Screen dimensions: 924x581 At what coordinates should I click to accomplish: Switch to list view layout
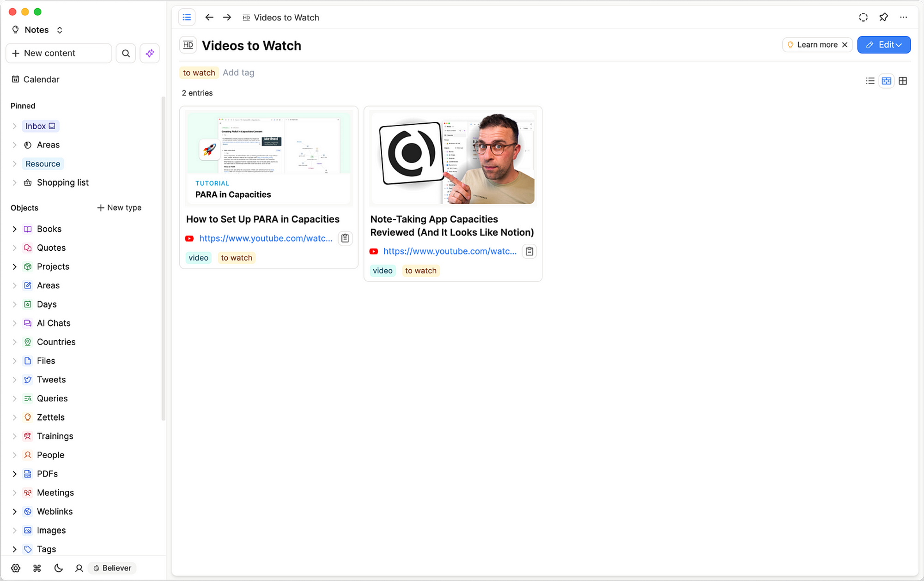coord(870,81)
